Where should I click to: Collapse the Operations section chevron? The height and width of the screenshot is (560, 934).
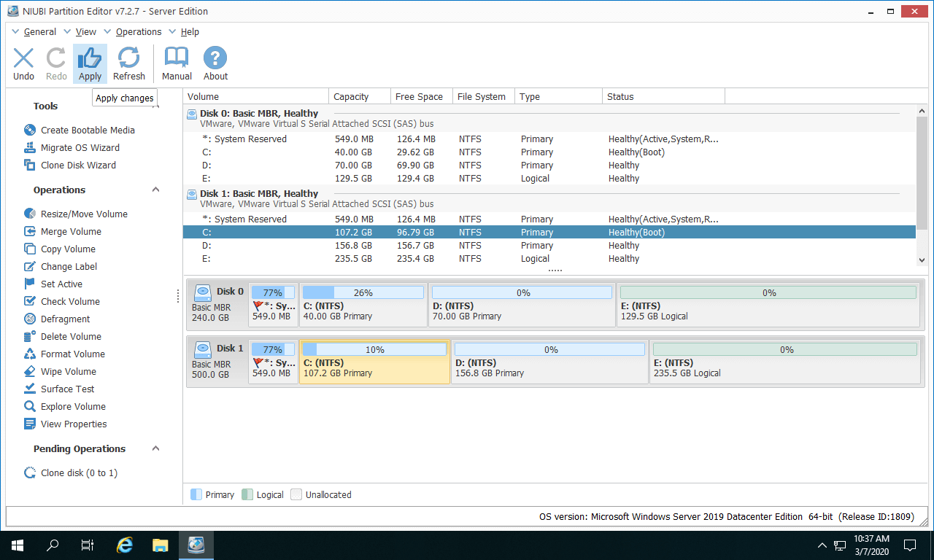[x=155, y=190]
